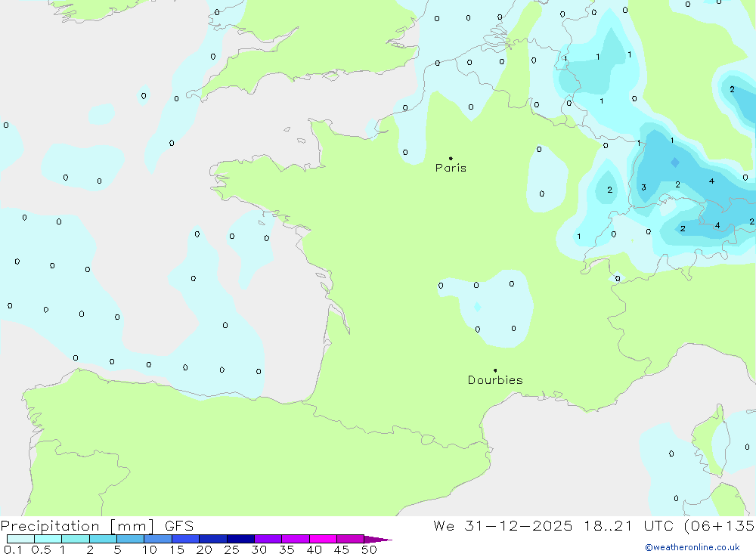Click the '25' legend scale label
This screenshot has height=554, width=756.
(232, 549)
